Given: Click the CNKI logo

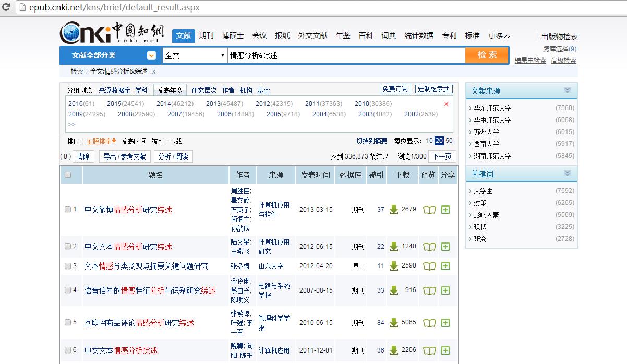Looking at the screenshot, I should (111, 33).
